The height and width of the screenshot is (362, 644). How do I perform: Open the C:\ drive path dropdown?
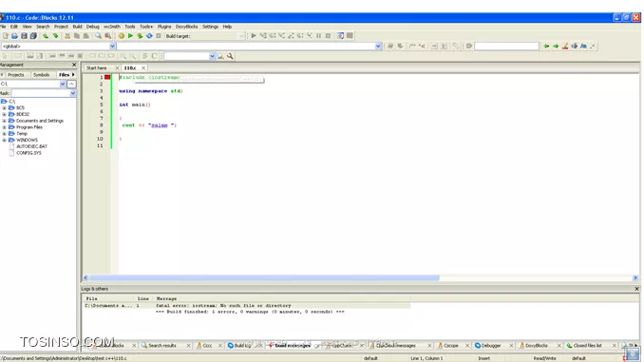(x=63, y=84)
